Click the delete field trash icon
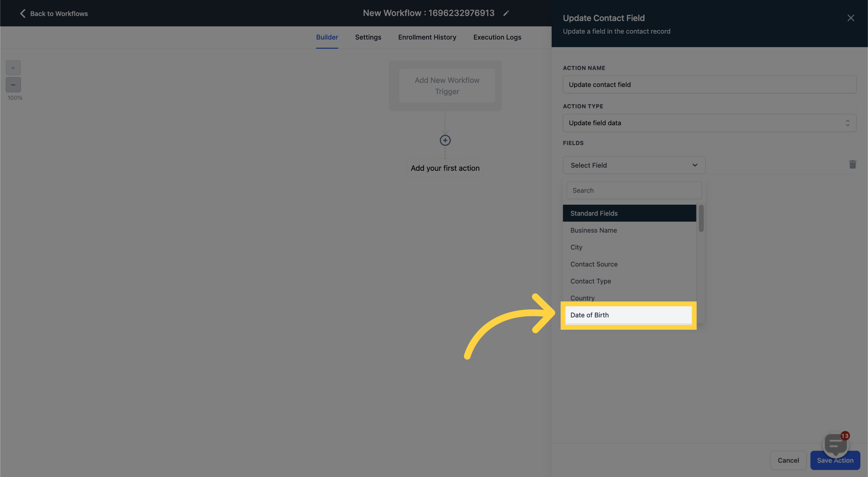 852,165
